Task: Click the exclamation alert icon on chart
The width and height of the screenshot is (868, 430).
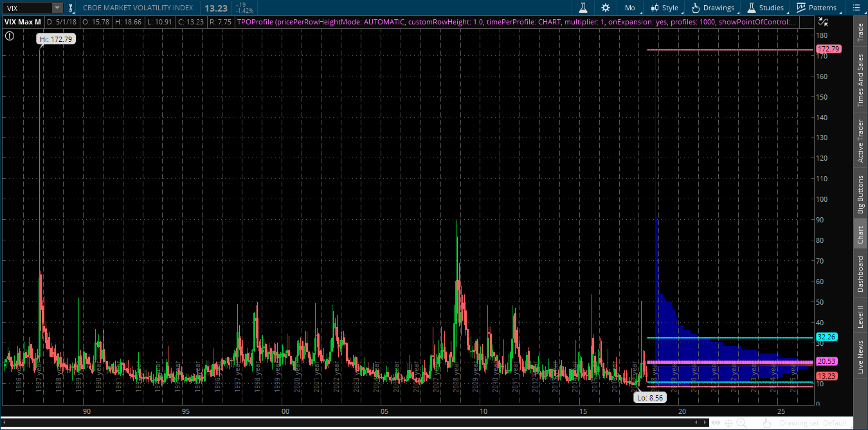Action: [9, 36]
